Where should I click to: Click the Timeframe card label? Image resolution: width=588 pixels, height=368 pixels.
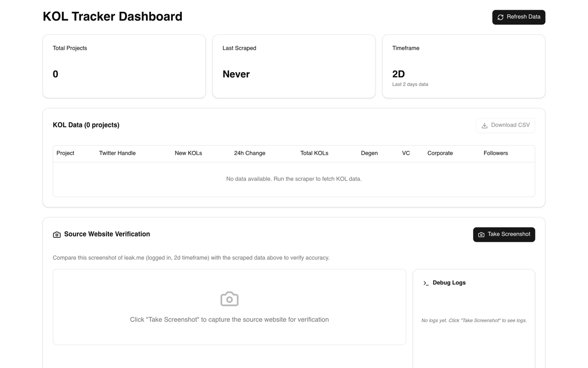click(406, 48)
